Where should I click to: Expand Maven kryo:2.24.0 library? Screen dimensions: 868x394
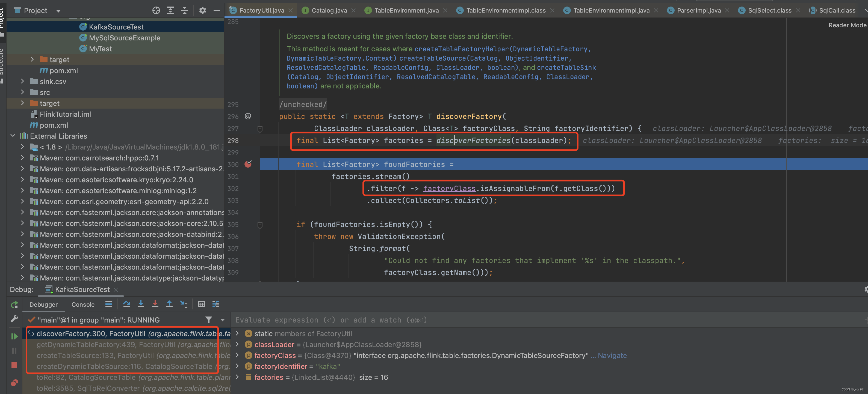23,180
